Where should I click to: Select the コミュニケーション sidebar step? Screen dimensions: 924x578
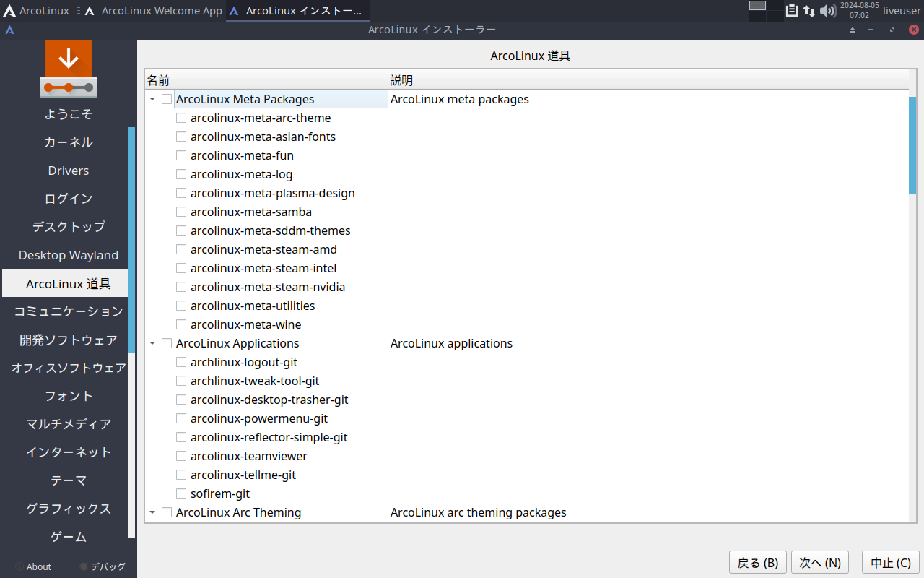click(x=69, y=311)
